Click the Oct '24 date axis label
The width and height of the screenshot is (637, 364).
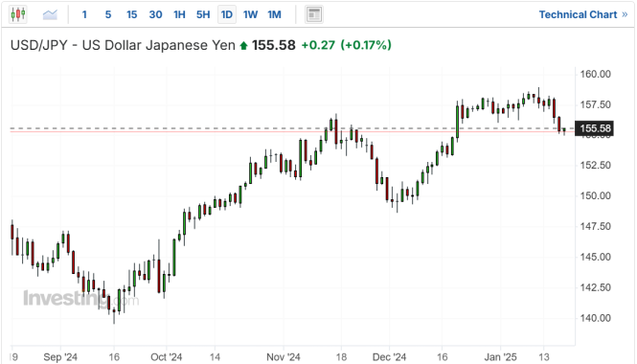[166, 357]
